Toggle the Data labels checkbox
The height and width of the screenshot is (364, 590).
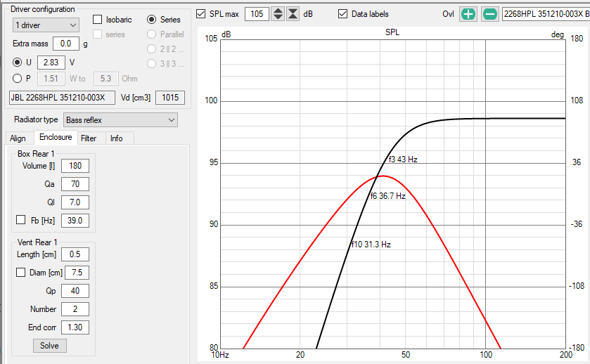[342, 14]
